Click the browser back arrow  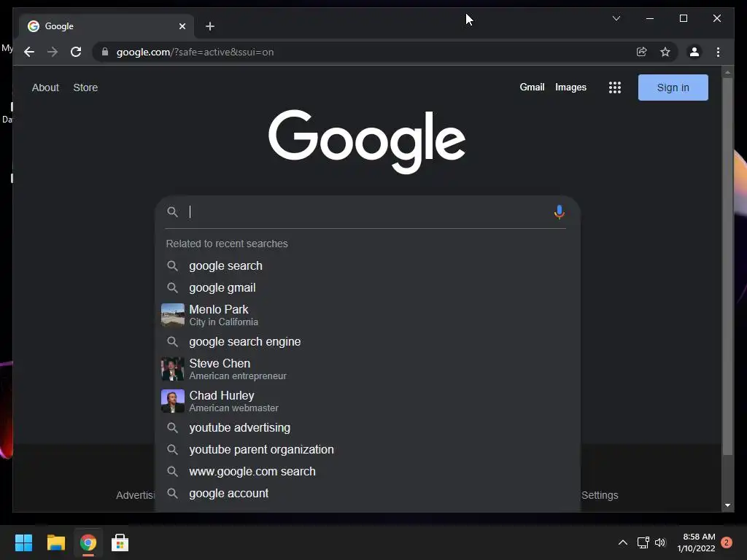click(x=29, y=52)
